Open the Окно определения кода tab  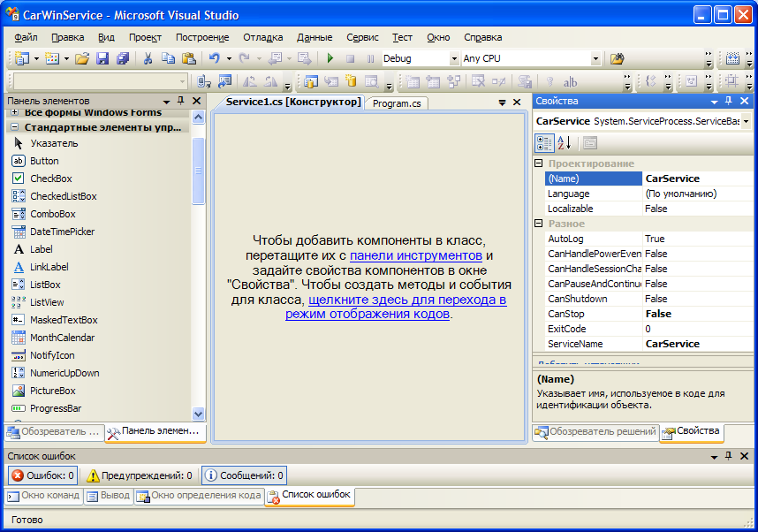(x=199, y=496)
